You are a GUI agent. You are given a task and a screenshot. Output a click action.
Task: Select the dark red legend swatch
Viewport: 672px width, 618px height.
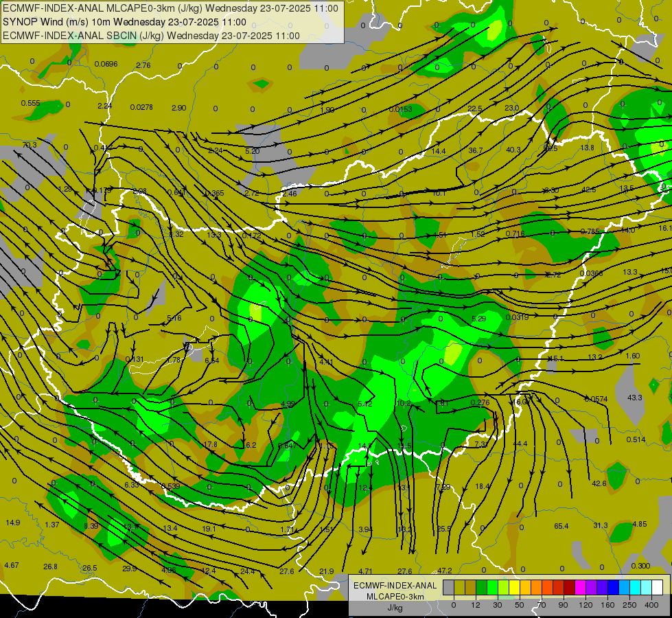click(x=570, y=587)
